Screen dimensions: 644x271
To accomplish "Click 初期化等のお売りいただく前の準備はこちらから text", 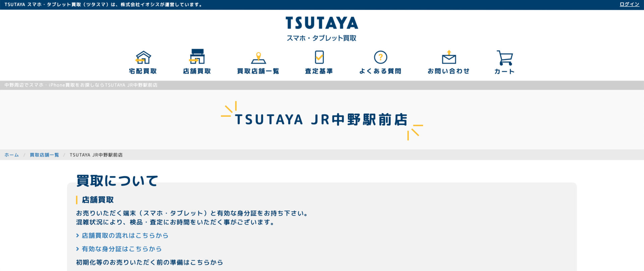I will tap(150, 262).
